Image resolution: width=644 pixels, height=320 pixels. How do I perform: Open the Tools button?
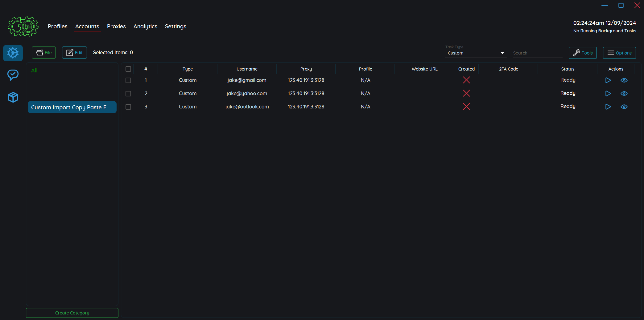click(x=583, y=53)
